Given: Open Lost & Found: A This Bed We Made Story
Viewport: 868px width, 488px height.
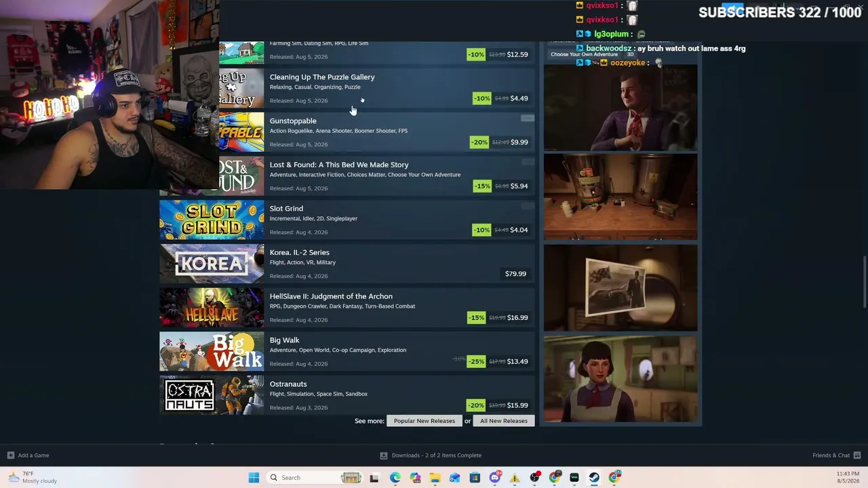Looking at the screenshot, I should 347,176.
